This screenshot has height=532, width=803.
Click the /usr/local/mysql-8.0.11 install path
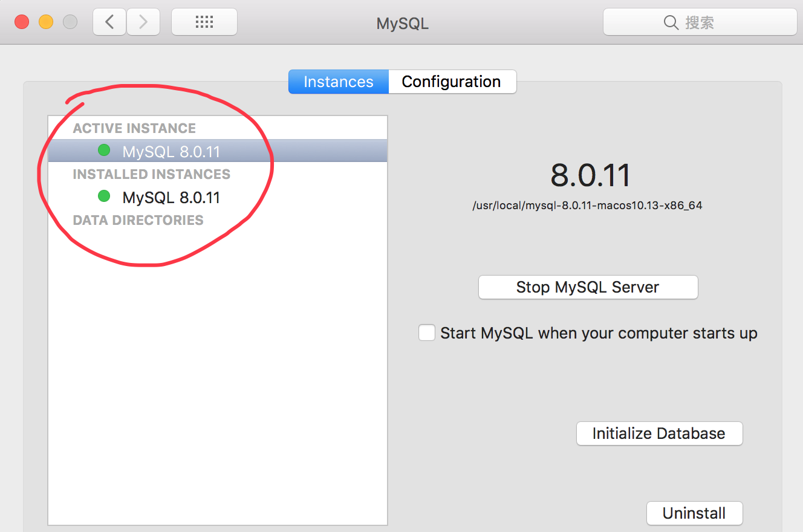tap(587, 206)
